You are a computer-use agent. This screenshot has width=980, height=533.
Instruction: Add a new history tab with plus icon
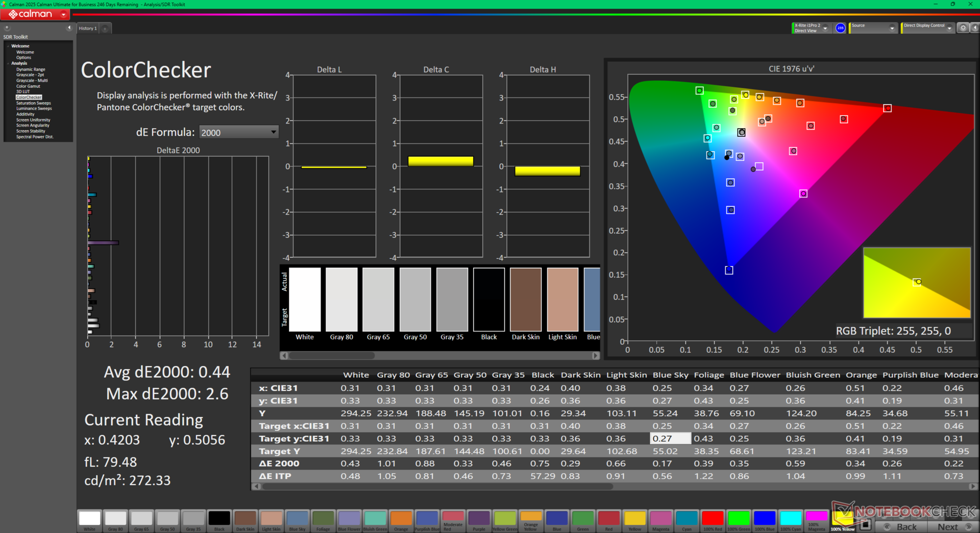tap(105, 29)
